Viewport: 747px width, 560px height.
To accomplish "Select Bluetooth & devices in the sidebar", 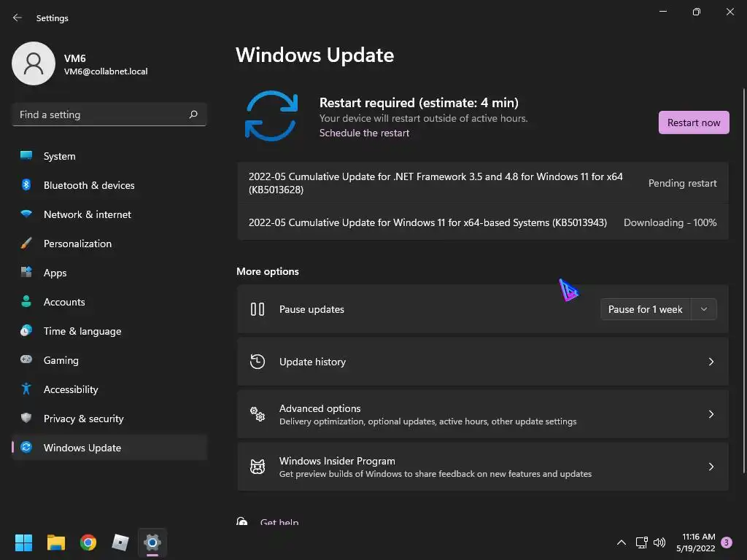I will pyautogui.click(x=109, y=184).
